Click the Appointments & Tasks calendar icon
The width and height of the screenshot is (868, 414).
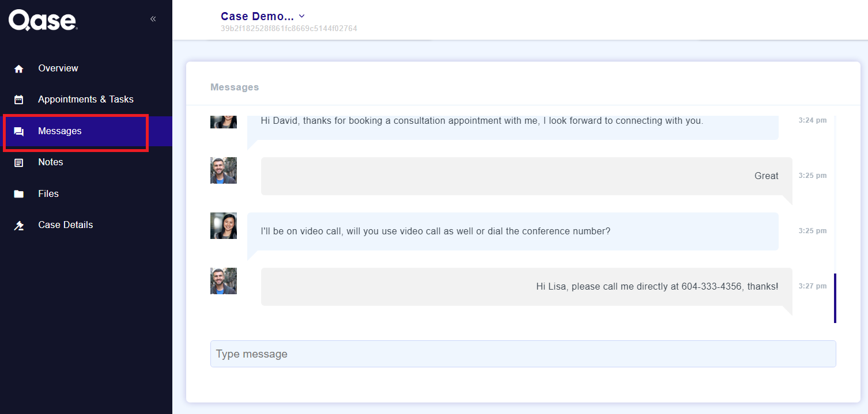coord(19,100)
